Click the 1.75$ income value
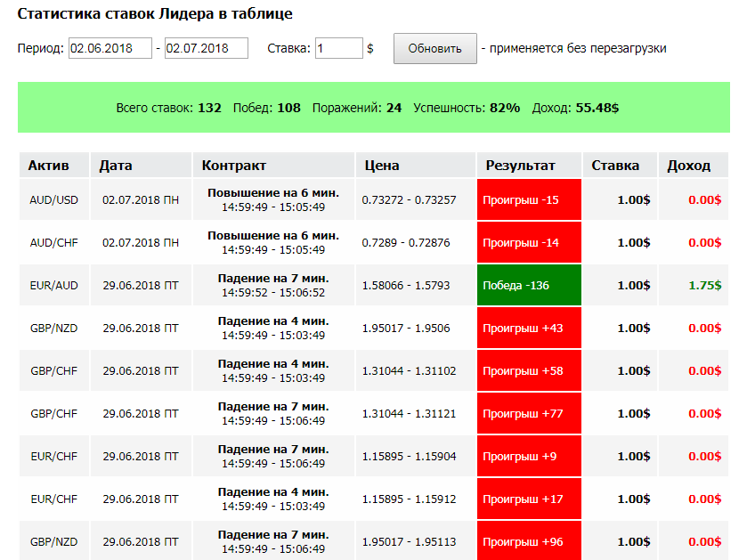 click(704, 286)
